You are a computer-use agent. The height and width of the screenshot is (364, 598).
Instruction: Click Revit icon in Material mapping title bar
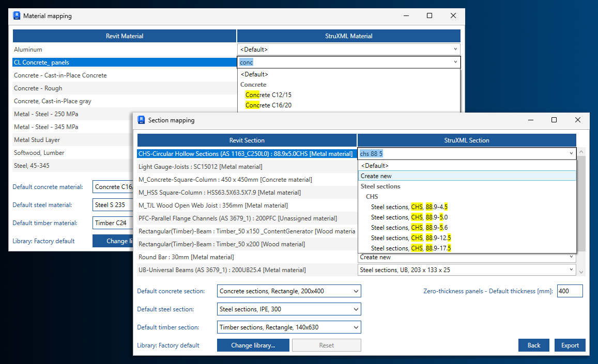(17, 15)
